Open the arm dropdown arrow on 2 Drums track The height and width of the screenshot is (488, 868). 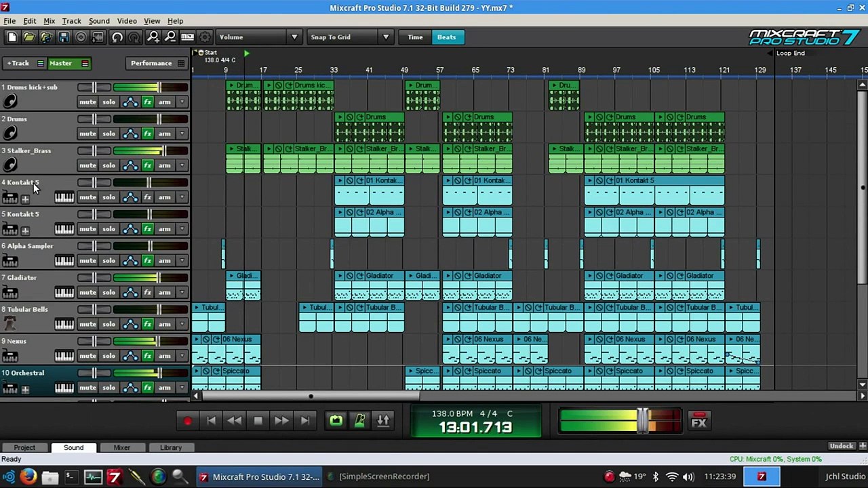click(x=181, y=134)
